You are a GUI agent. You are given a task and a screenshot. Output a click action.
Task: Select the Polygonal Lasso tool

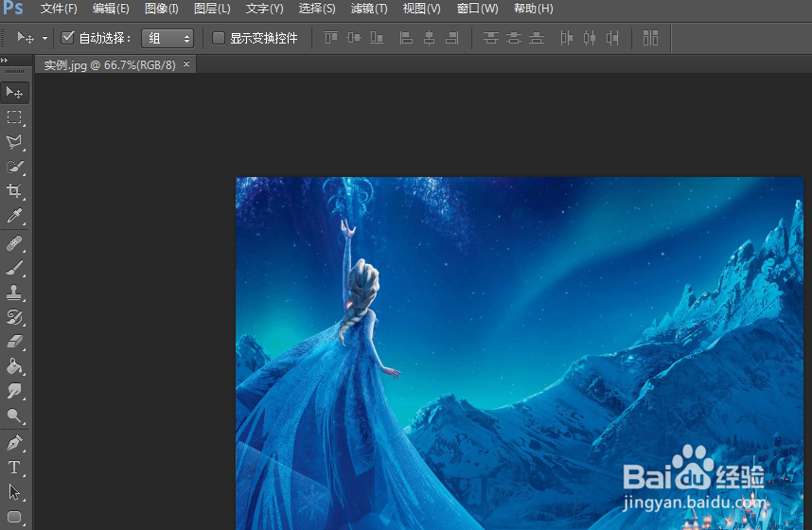tap(14, 142)
